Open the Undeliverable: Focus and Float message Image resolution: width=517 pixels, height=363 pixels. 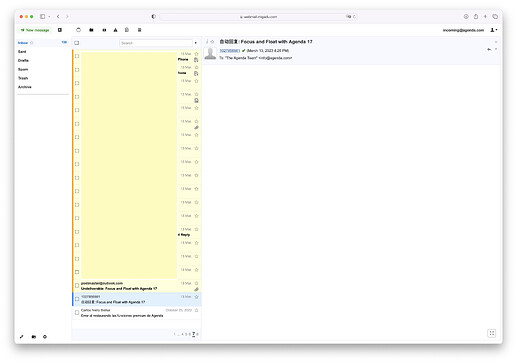coord(137,286)
